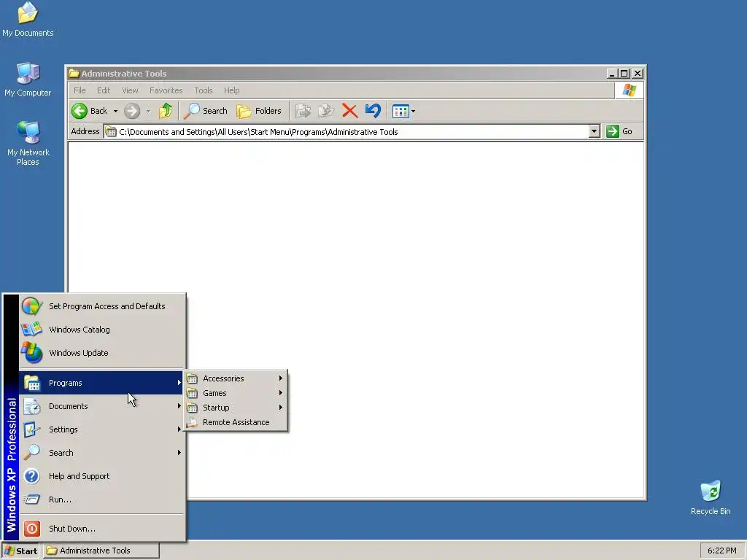
Task: Select Programs in Start menu
Action: (102, 383)
